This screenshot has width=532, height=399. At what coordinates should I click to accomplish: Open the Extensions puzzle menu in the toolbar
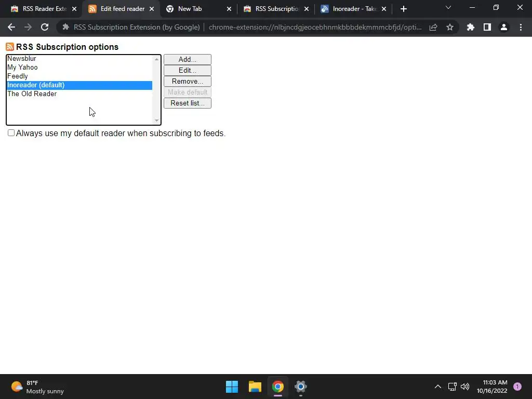point(471,27)
